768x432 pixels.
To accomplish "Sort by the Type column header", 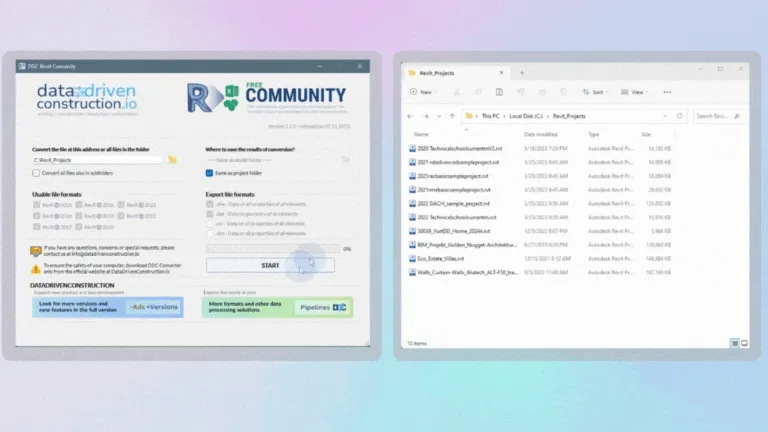I will [x=594, y=134].
